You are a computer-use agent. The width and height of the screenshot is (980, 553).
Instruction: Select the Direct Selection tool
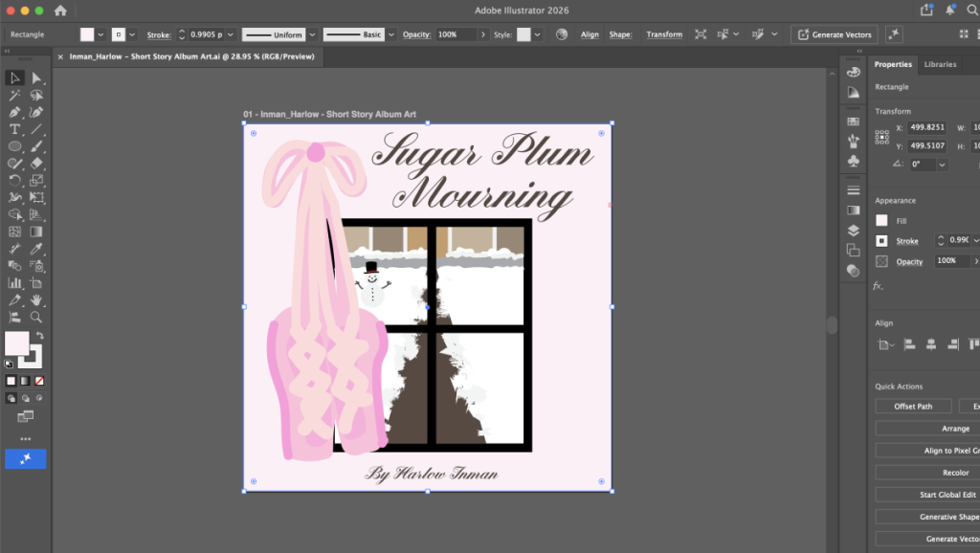[36, 78]
